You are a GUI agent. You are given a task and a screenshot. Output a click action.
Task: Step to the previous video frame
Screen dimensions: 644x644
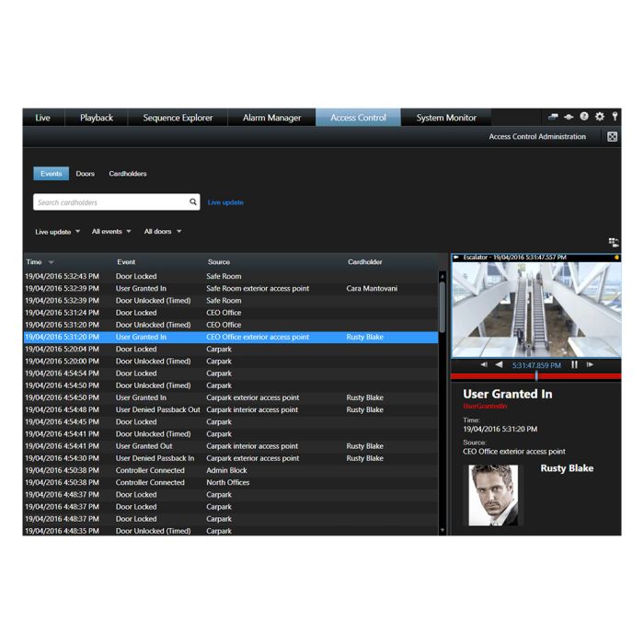click(484, 365)
